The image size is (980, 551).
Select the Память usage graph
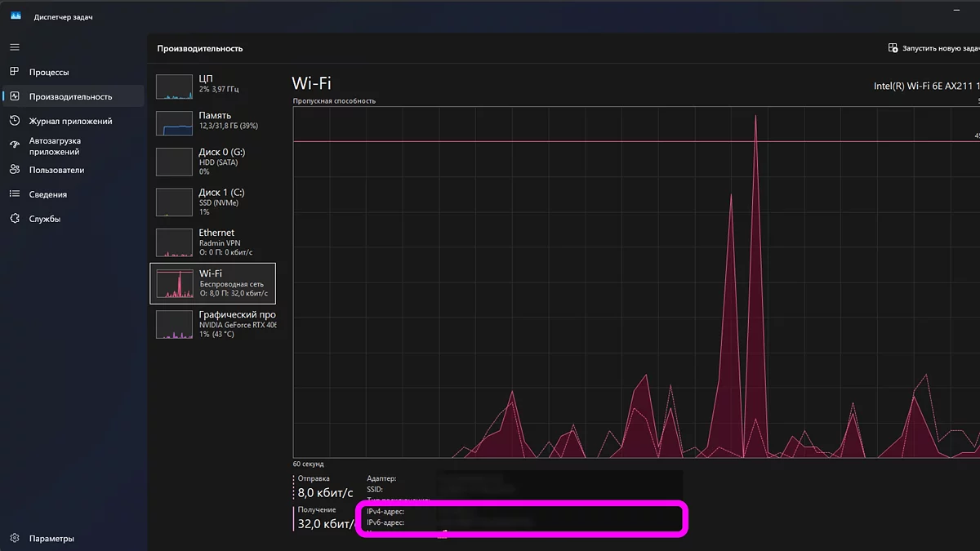[x=173, y=123]
